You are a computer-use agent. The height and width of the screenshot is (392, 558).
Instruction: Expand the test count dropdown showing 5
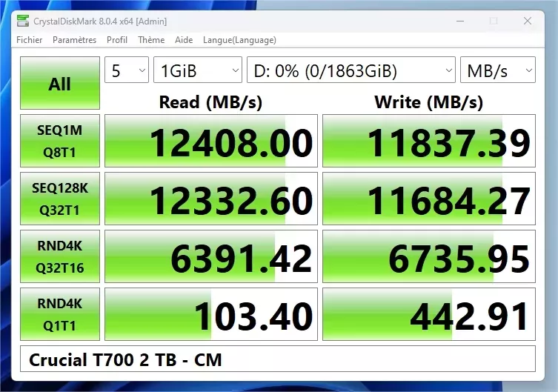[x=127, y=70]
